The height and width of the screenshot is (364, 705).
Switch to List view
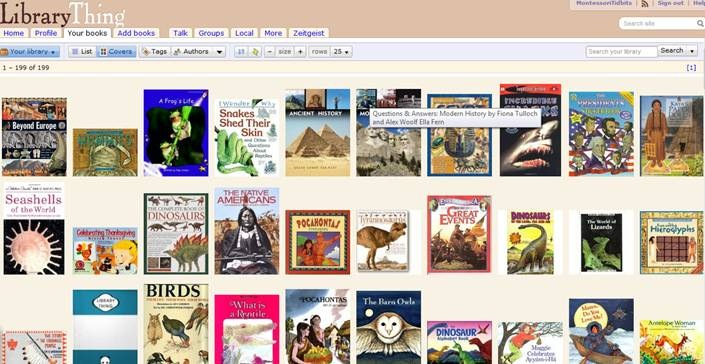click(x=82, y=52)
